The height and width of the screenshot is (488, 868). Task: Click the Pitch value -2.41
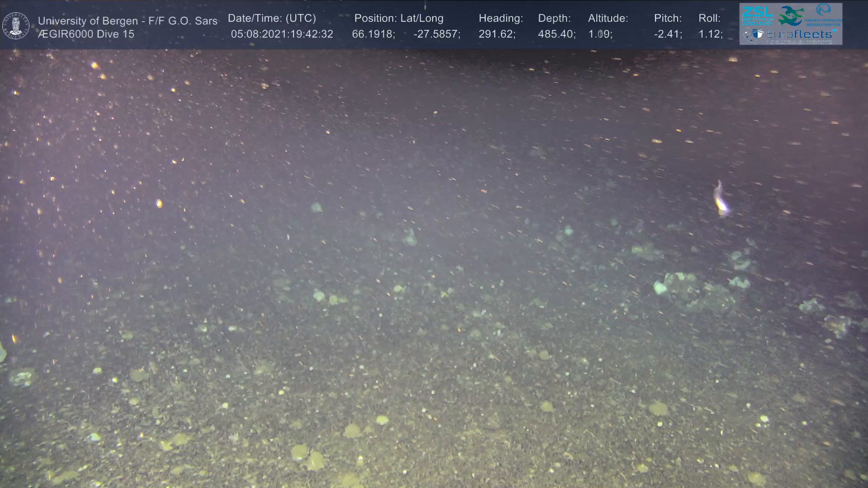pyautogui.click(x=668, y=34)
